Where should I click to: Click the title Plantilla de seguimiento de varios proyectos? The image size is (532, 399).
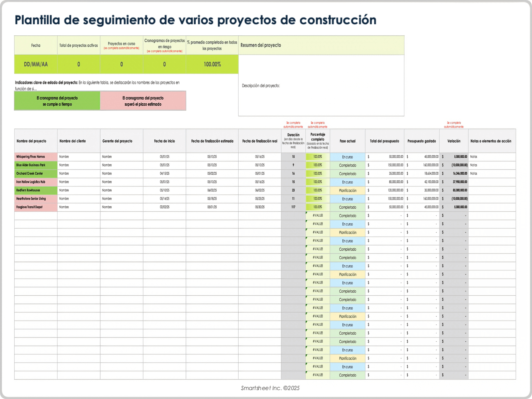point(195,20)
